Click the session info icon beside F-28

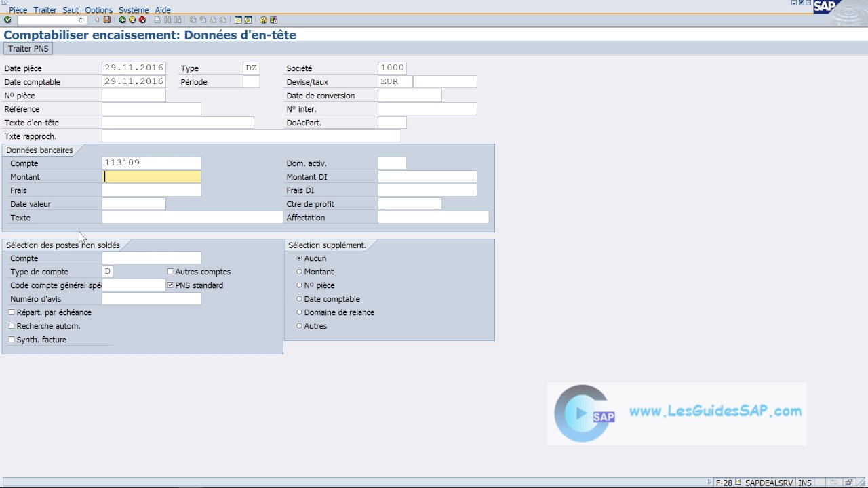coord(738,483)
